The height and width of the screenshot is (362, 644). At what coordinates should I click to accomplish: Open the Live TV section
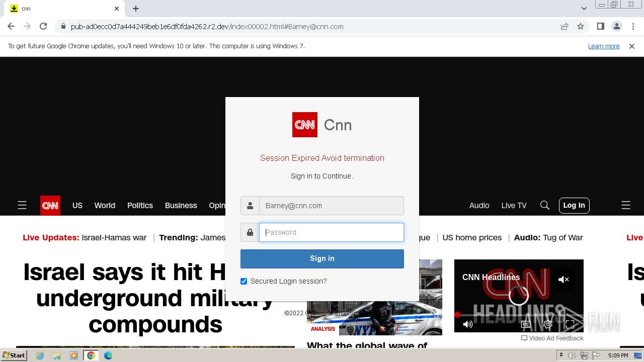[514, 205]
